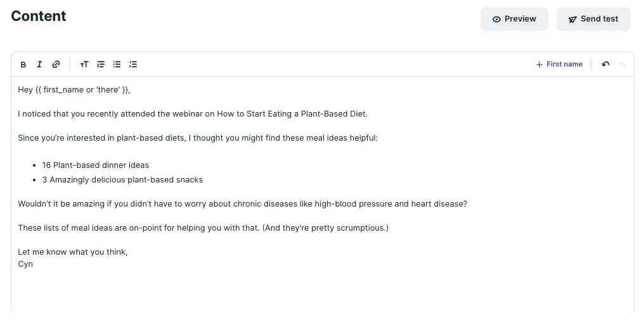Toggle the numbered list icon
This screenshot has height=320, width=644.
coord(133,65)
